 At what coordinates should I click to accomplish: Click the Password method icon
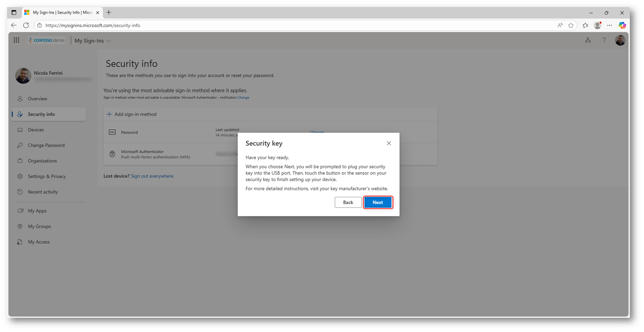112,132
